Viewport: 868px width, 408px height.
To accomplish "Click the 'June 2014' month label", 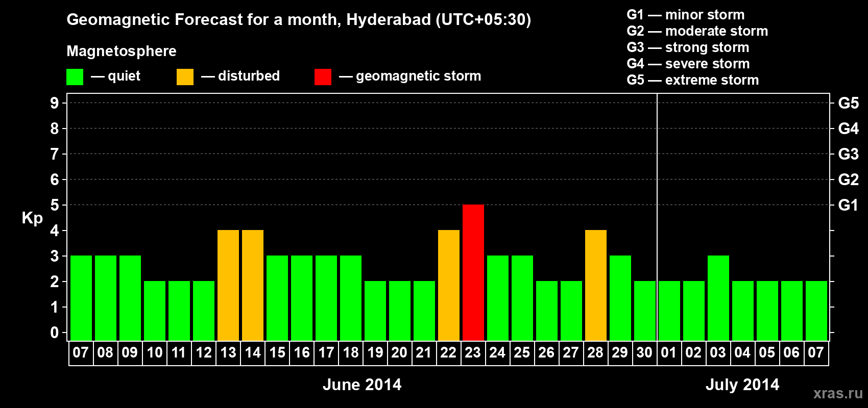I will pyautogui.click(x=362, y=385).
